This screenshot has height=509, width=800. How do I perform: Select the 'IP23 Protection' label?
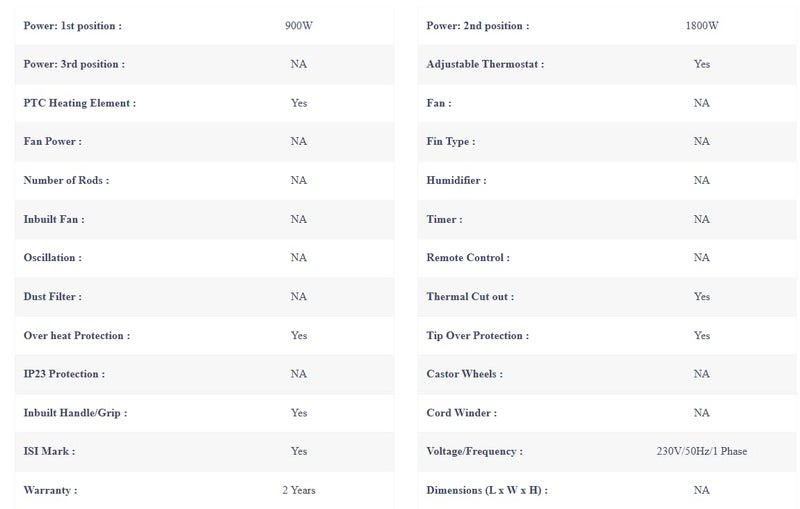click(x=64, y=374)
